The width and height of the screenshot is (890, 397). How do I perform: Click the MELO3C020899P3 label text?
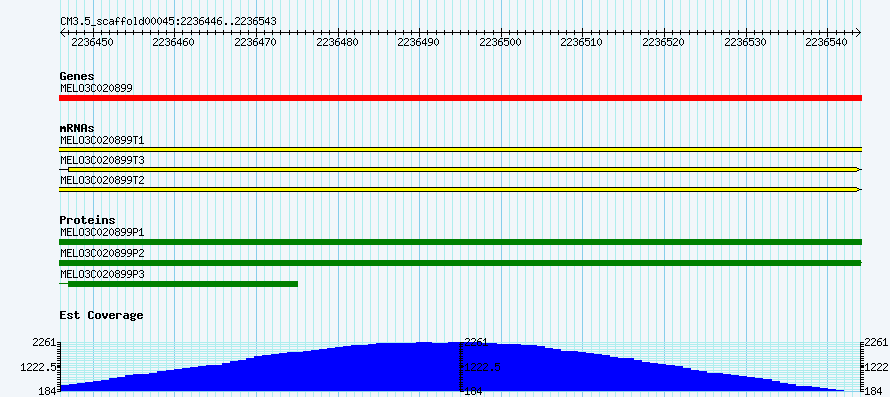[x=102, y=274]
